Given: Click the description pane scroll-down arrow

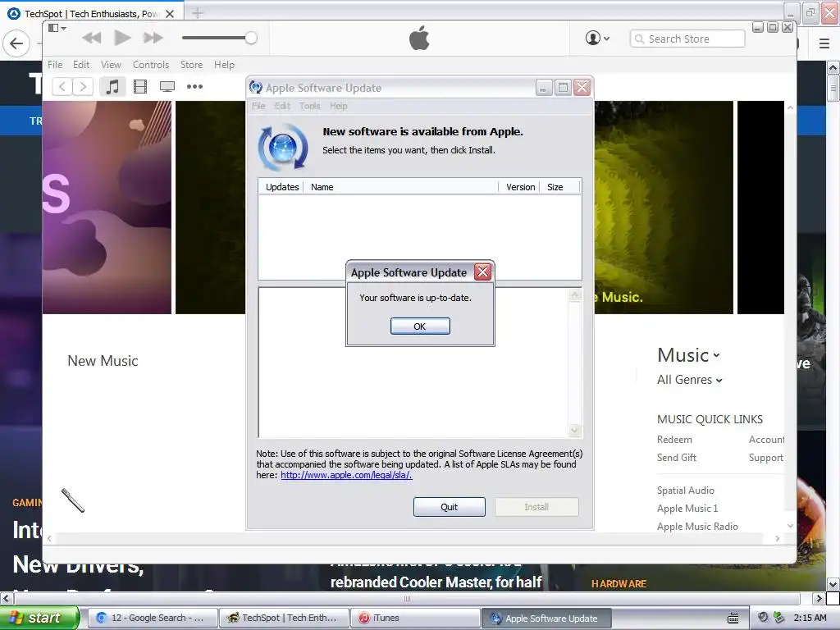Looking at the screenshot, I should (x=575, y=430).
